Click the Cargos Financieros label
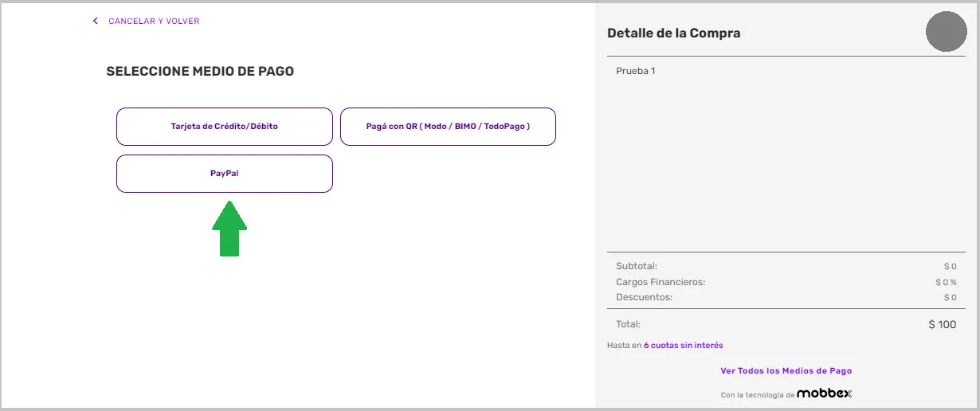 [x=661, y=282]
